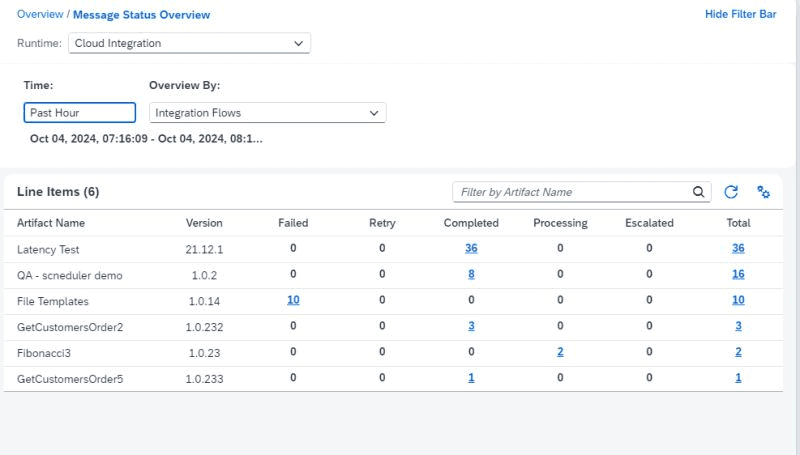The image size is (800, 455).
Task: Select the Fibonacci3 artifact name
Action: coord(44,353)
